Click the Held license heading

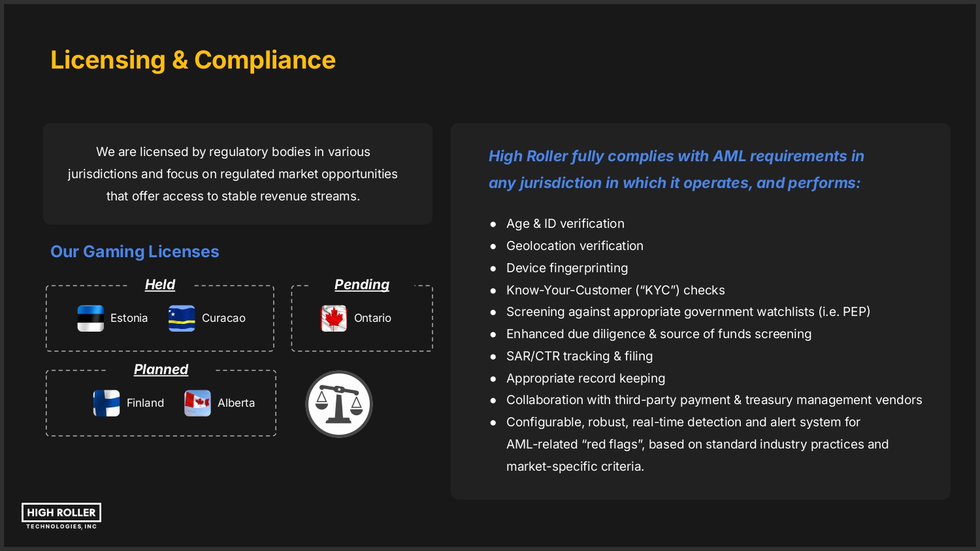coord(160,285)
